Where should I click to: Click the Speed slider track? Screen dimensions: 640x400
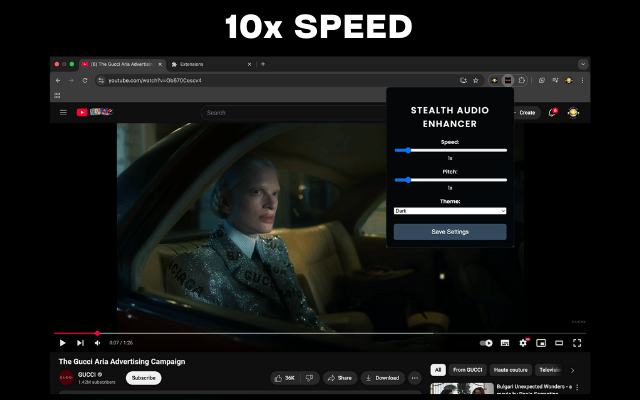450,150
